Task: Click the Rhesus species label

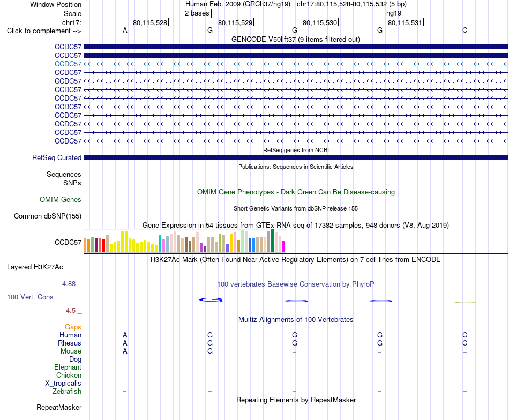Action: (x=70, y=343)
